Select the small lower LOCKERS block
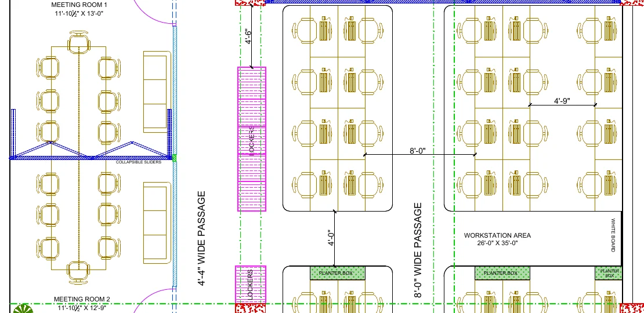The image size is (644, 313). (x=251, y=285)
